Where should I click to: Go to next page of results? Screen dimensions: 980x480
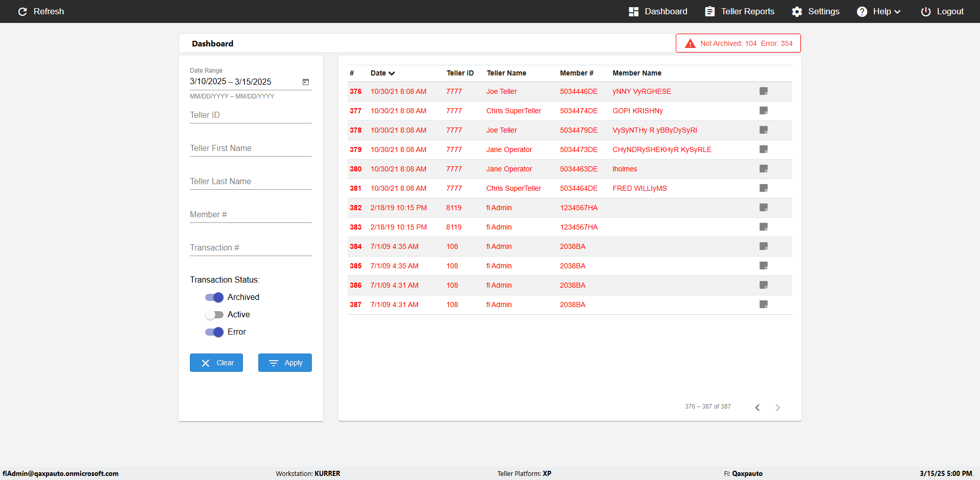[778, 407]
